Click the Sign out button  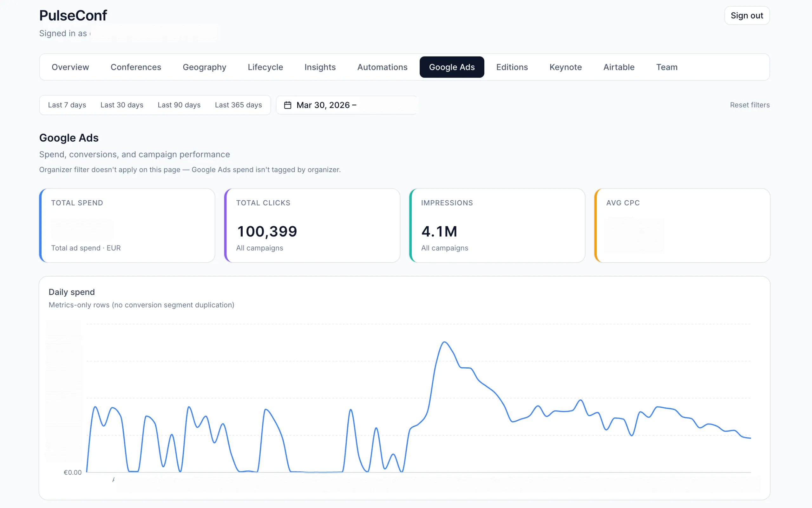pos(747,16)
